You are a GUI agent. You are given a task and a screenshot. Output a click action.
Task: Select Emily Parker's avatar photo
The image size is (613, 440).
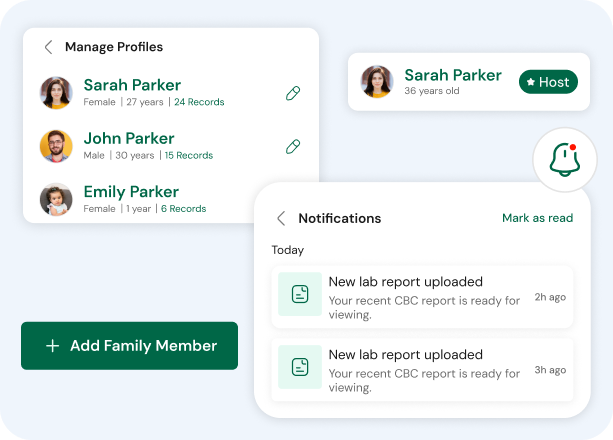[x=56, y=199]
